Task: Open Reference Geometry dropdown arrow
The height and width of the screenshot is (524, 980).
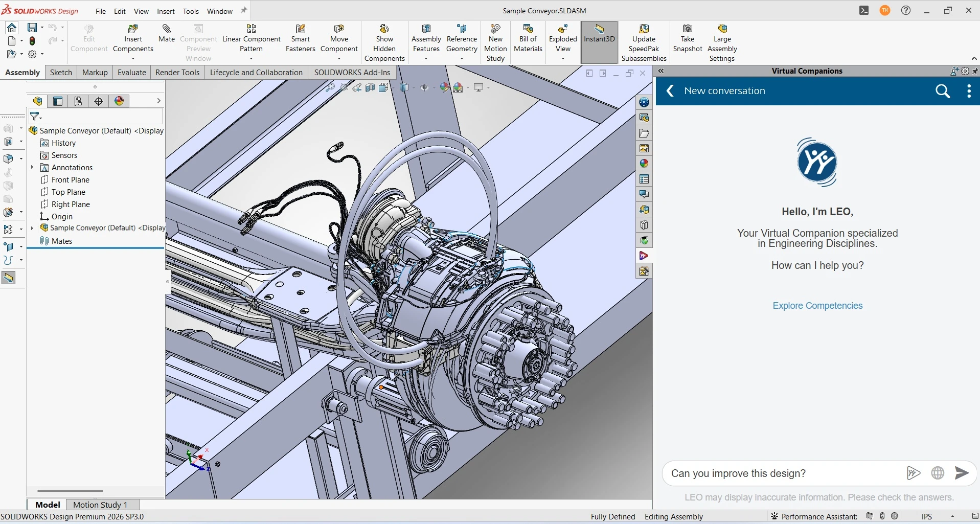Action: [462, 58]
